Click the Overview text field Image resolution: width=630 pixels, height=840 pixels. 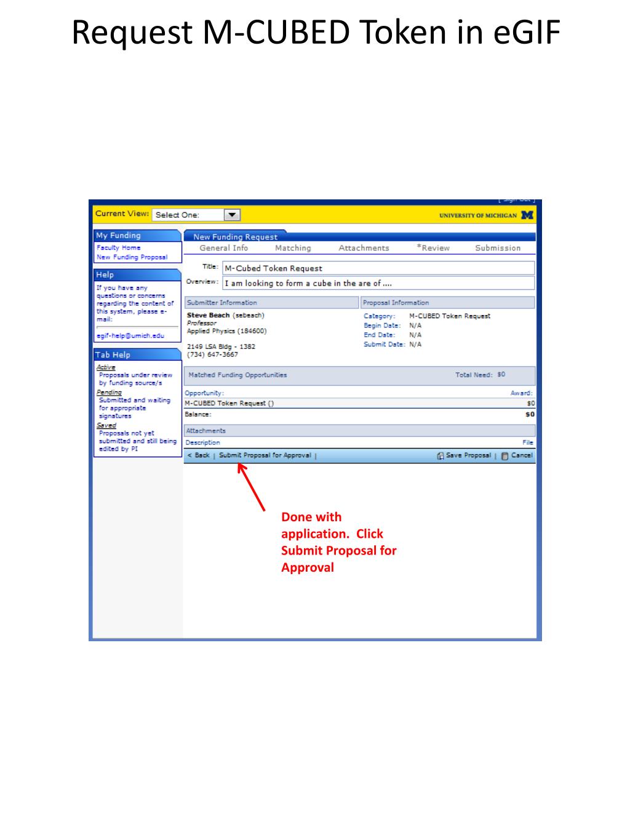(378, 283)
